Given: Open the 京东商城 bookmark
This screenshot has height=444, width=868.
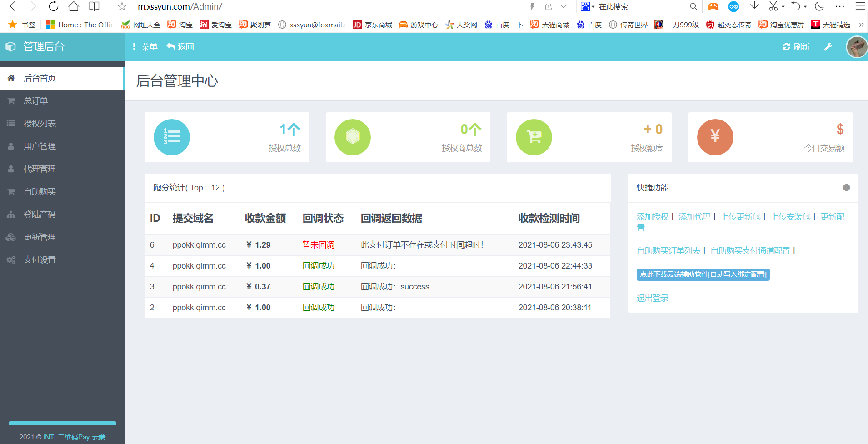Looking at the screenshot, I should 373,25.
